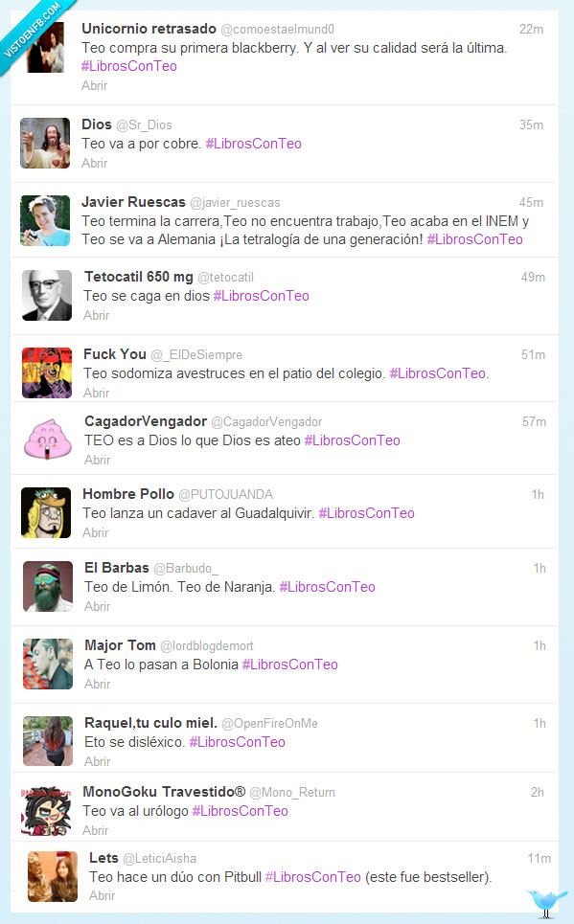Open the Abrir link under Raquel's tweet

pyautogui.click(x=98, y=762)
